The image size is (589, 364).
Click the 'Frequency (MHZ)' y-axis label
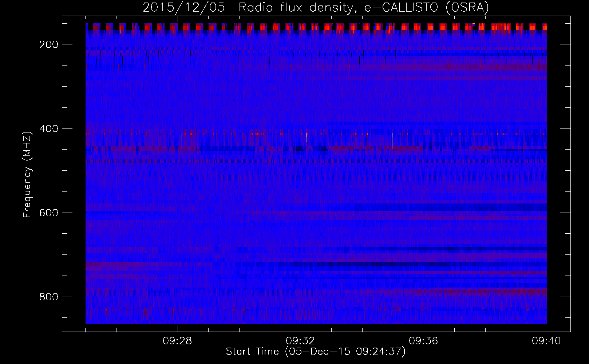point(28,174)
